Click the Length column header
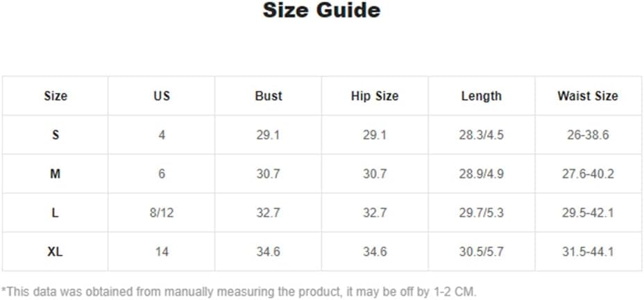 pos(482,96)
